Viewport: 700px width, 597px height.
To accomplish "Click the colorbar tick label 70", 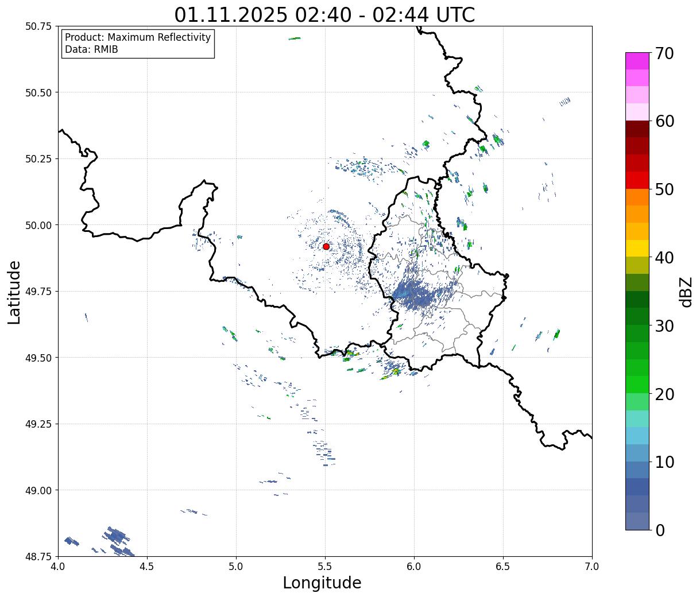I will tap(665, 53).
